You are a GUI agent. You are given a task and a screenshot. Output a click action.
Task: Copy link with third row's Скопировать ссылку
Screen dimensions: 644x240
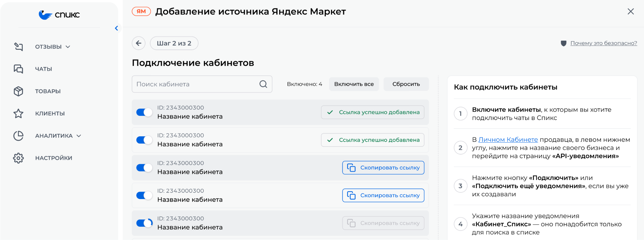tap(383, 168)
